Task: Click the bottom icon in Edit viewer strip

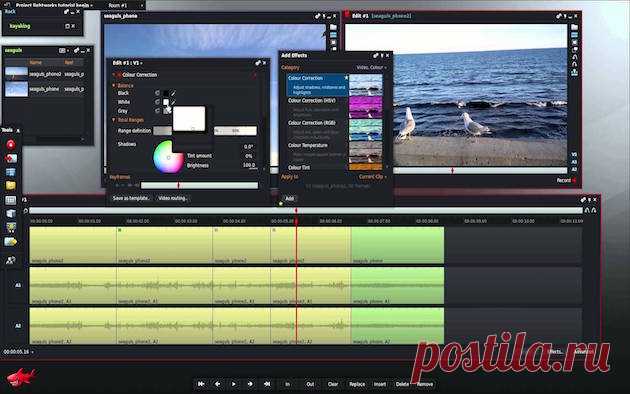Action: click(x=575, y=73)
